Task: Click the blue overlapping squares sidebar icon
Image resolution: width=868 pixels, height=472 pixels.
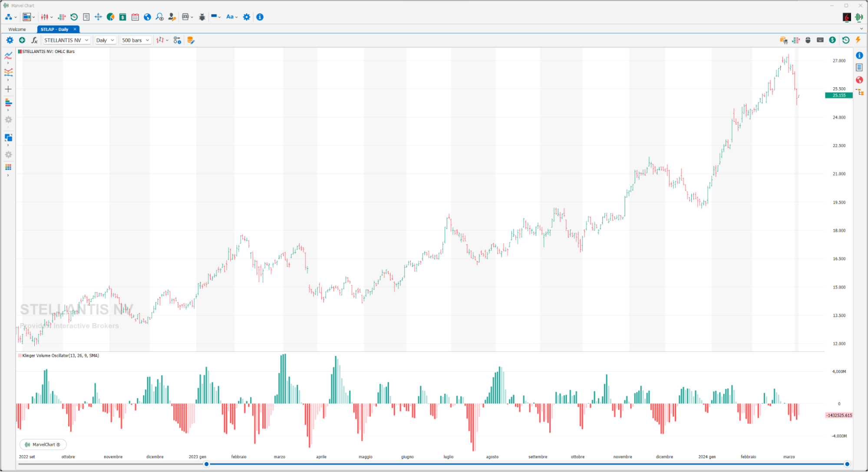Action: pos(8,138)
